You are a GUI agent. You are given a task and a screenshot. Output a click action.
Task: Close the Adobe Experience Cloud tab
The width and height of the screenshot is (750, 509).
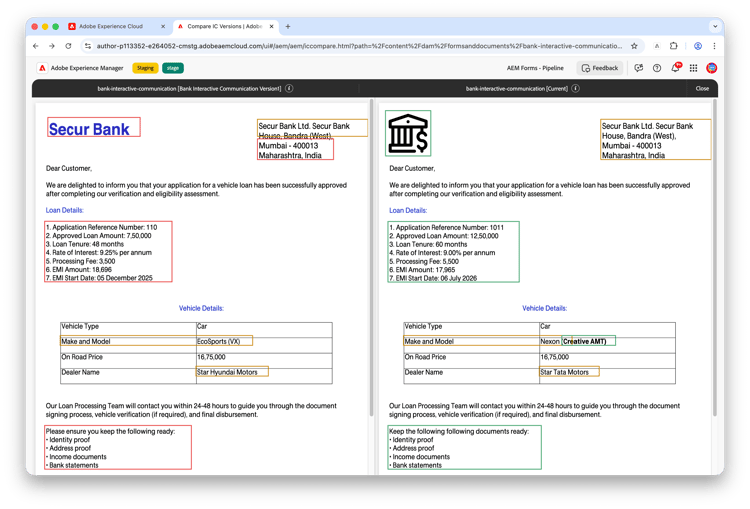163,26
